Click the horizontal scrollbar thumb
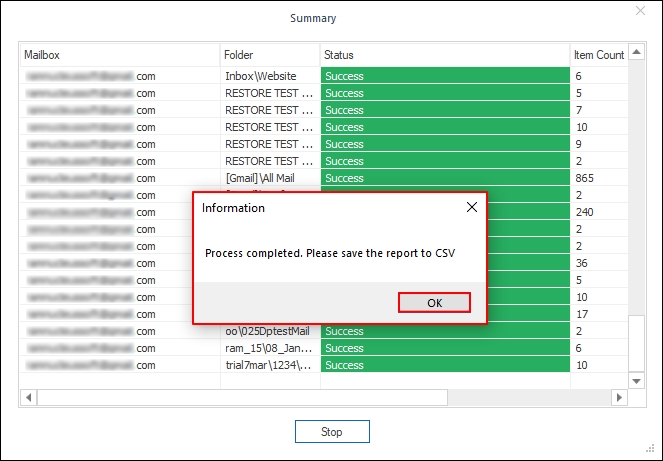663x461 pixels. (243, 398)
